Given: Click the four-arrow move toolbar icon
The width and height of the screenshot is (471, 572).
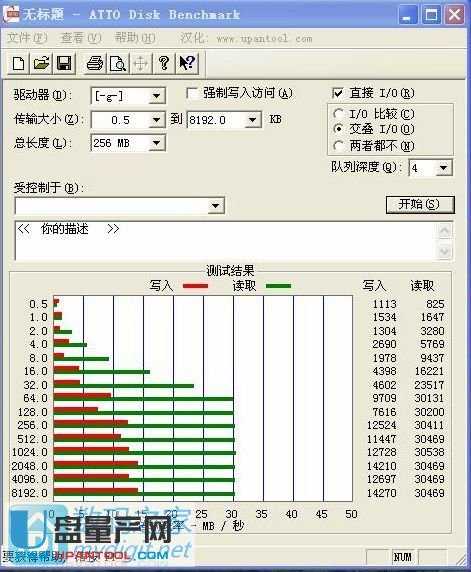Looking at the screenshot, I should 140,63.
